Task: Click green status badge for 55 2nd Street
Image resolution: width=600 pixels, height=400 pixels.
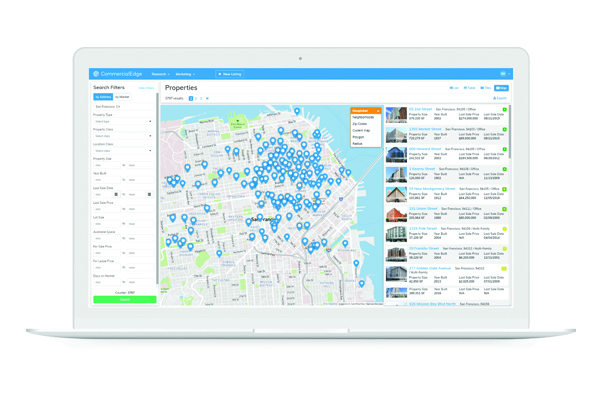Action: pyautogui.click(x=505, y=110)
